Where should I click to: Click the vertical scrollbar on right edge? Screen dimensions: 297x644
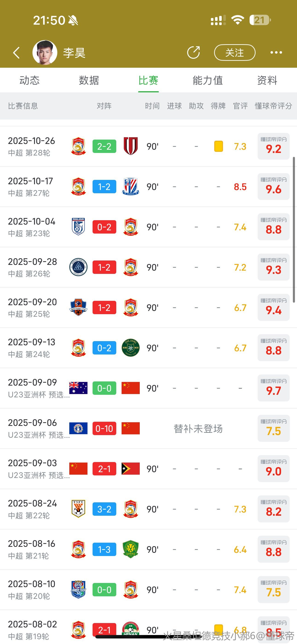(x=294, y=230)
